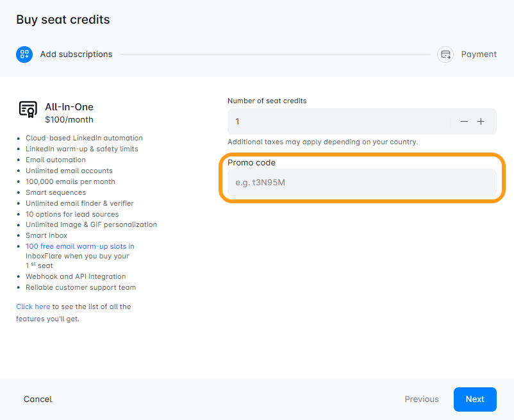
Task: Click the Promo code label
Action: click(x=251, y=163)
